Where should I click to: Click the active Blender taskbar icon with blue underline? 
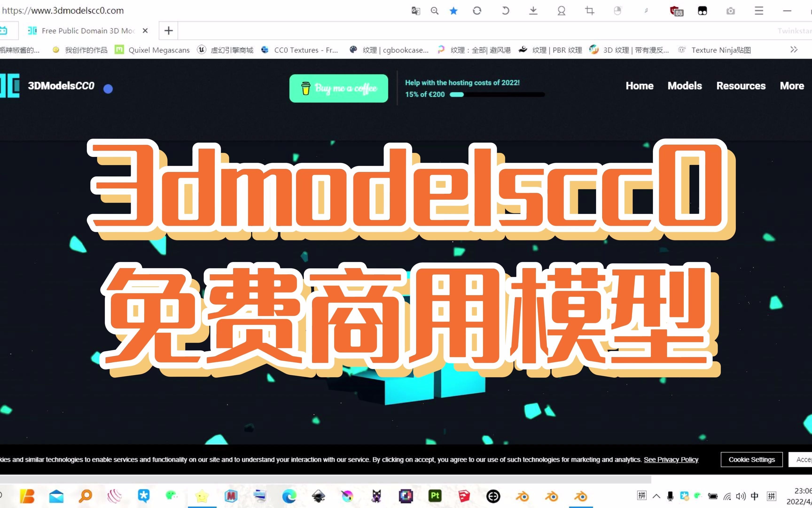(581, 496)
